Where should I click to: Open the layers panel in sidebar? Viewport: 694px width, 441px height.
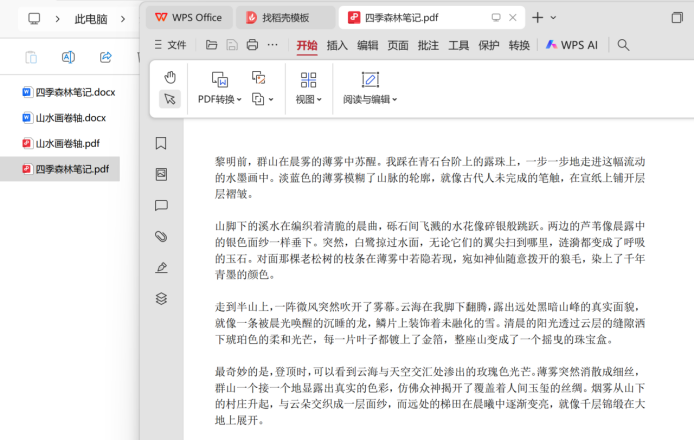(161, 299)
